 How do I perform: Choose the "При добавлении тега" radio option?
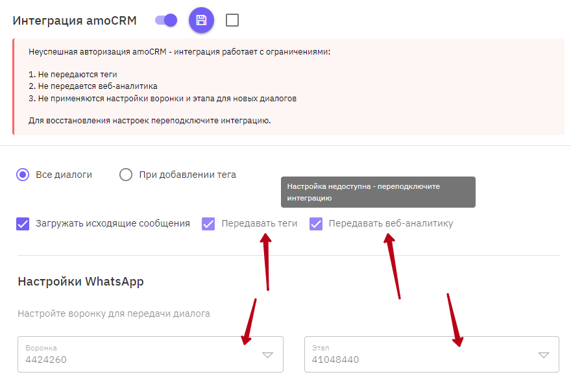[x=126, y=175]
